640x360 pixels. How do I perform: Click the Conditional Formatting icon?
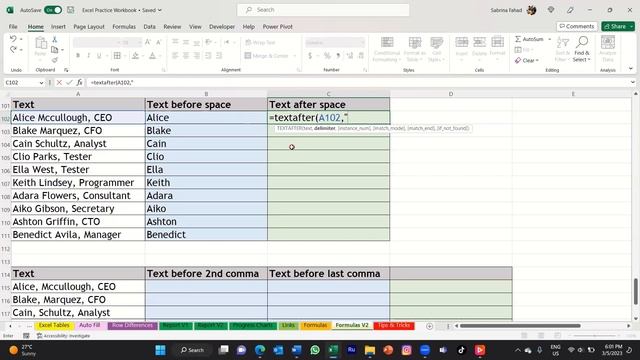pos(387,42)
